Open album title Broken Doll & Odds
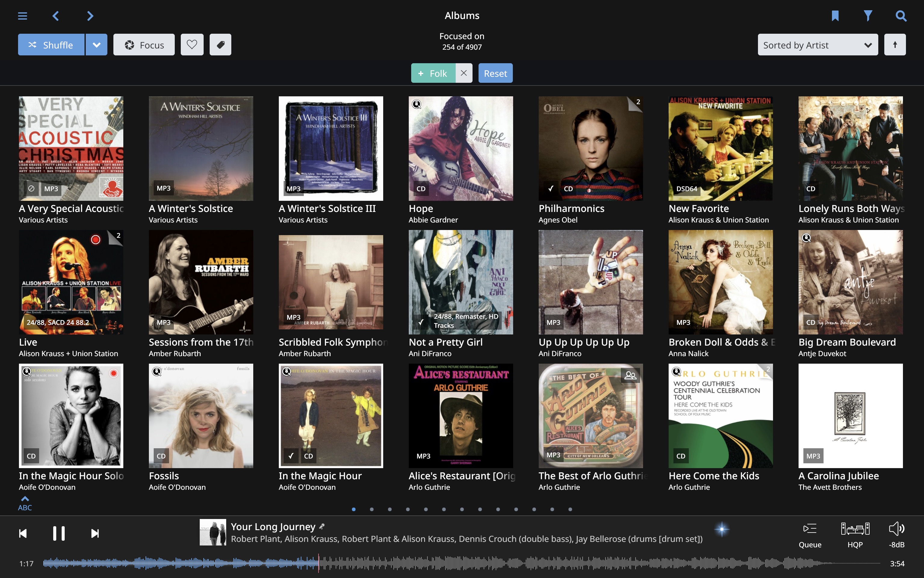This screenshot has width=924, height=578. (x=722, y=342)
